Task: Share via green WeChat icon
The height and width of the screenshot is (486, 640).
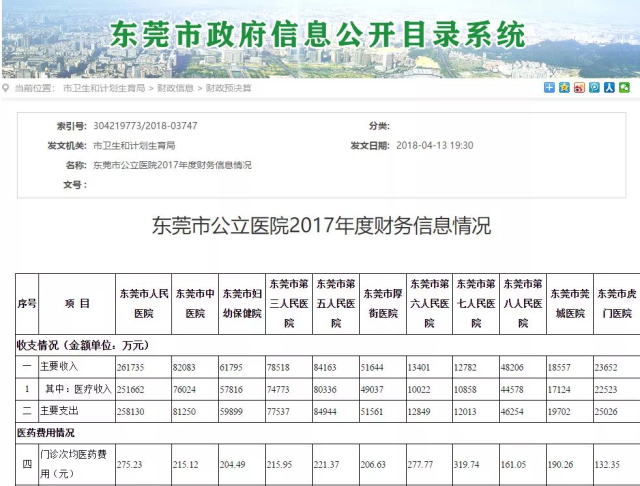Action: tap(624, 87)
